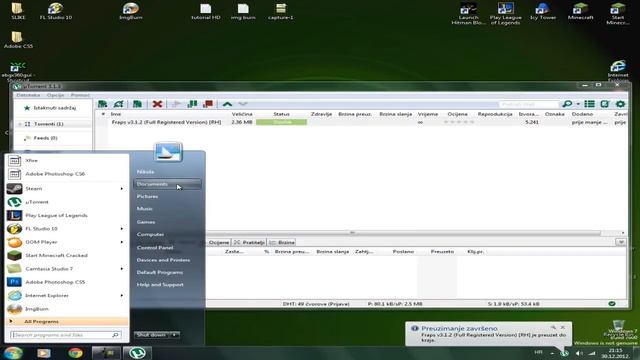This screenshot has height=360, width=640.
Task: Open the Datoteka menu
Action: pos(28,95)
